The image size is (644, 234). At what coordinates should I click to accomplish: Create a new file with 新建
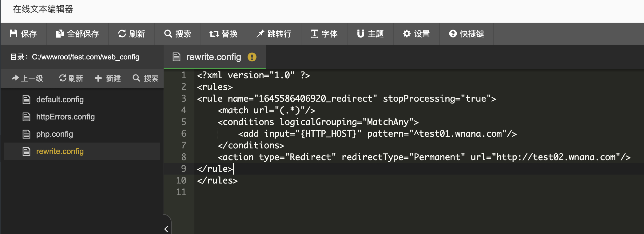tap(108, 78)
